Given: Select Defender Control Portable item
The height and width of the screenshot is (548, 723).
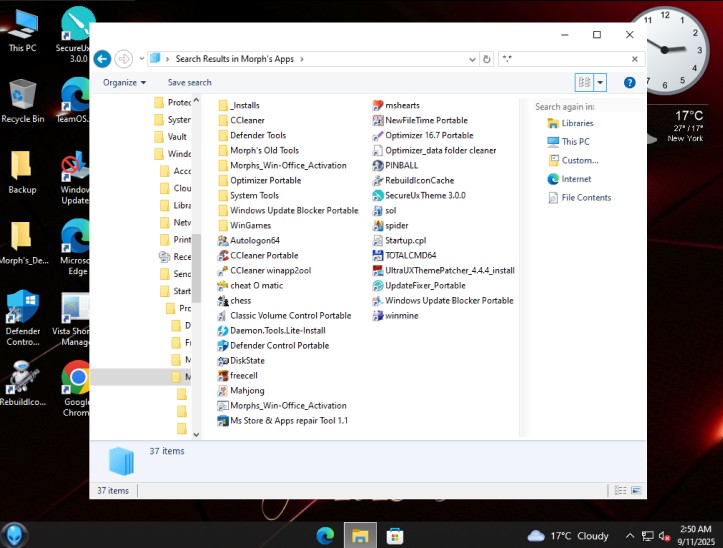Looking at the screenshot, I should 273,345.
